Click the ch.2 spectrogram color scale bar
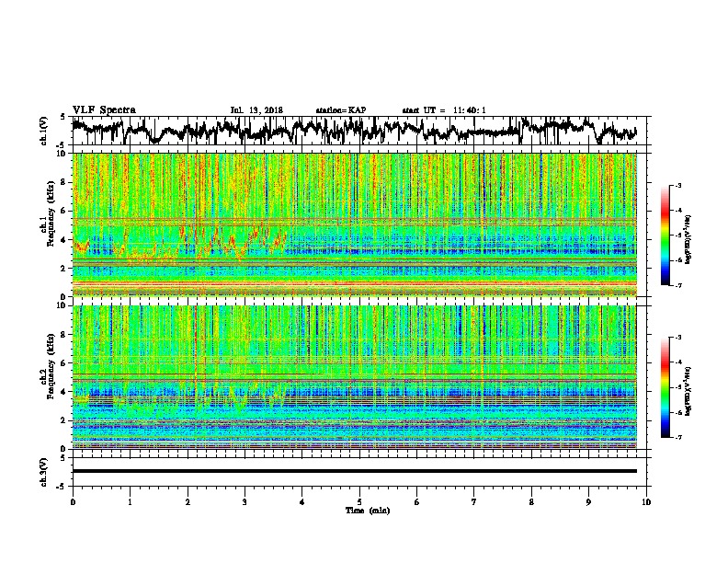Viewport: 728px width, 563px height. click(665, 387)
